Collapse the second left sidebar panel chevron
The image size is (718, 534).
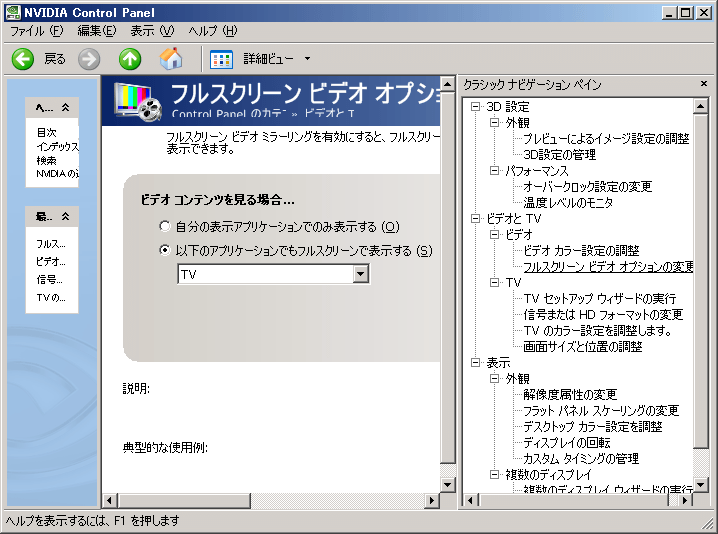tap(65, 216)
